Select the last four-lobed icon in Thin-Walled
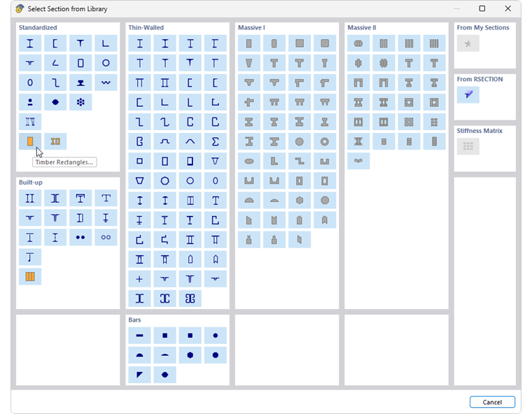Screen dimensions: 532x414 (190, 299)
